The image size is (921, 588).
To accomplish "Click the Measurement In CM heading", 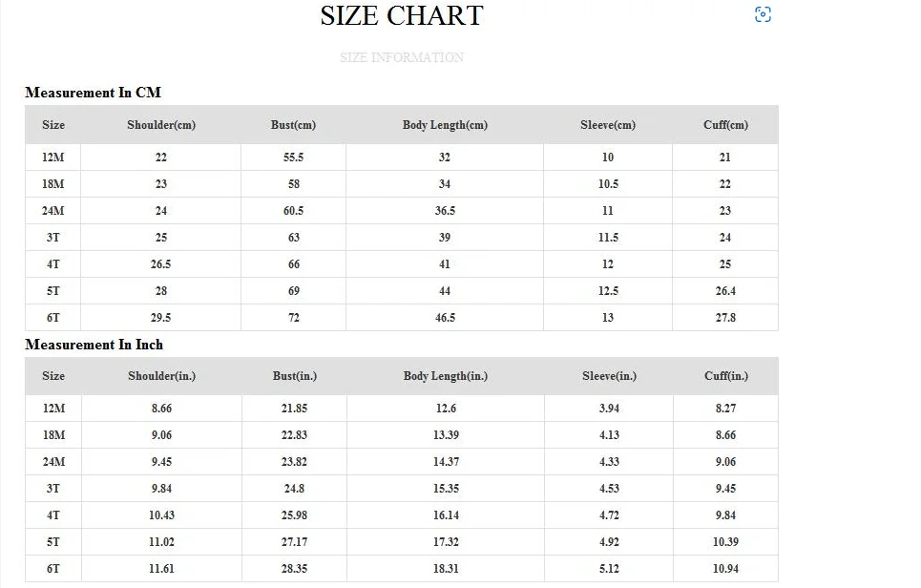I will point(93,93).
